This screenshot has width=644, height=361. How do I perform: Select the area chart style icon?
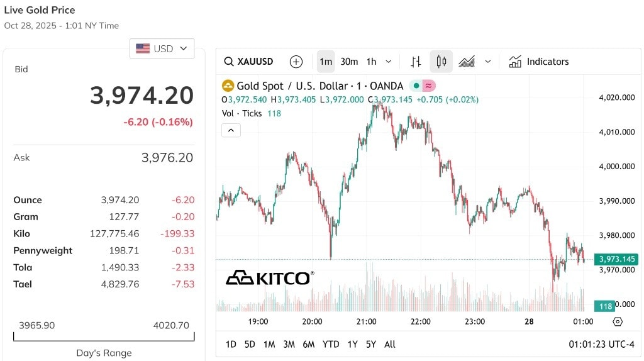point(467,62)
